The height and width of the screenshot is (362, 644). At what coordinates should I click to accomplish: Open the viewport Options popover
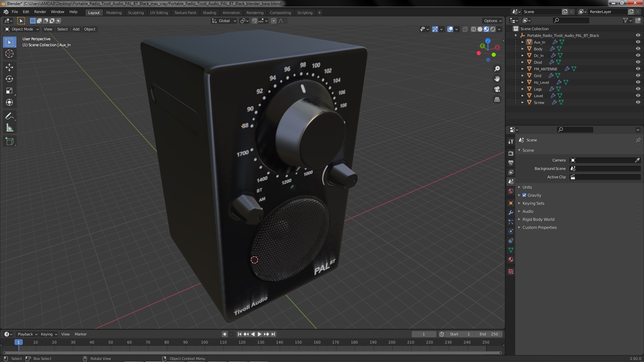tap(492, 21)
